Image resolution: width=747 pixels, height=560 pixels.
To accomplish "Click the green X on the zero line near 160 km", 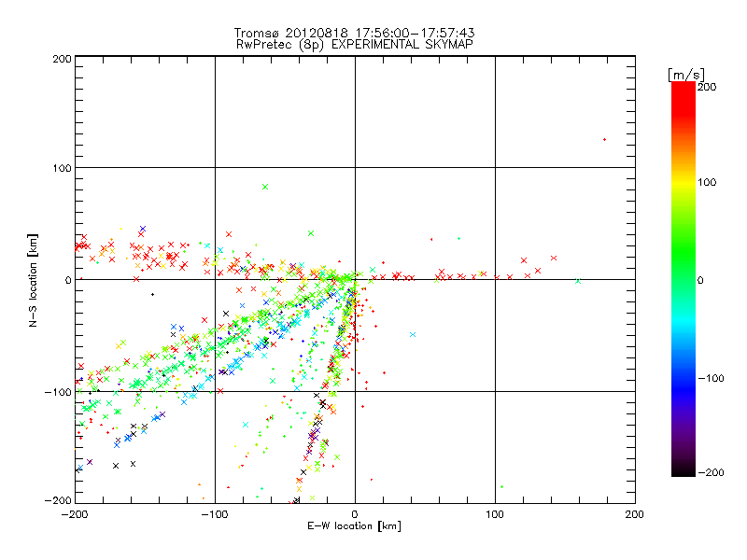I will pyautogui.click(x=578, y=282).
